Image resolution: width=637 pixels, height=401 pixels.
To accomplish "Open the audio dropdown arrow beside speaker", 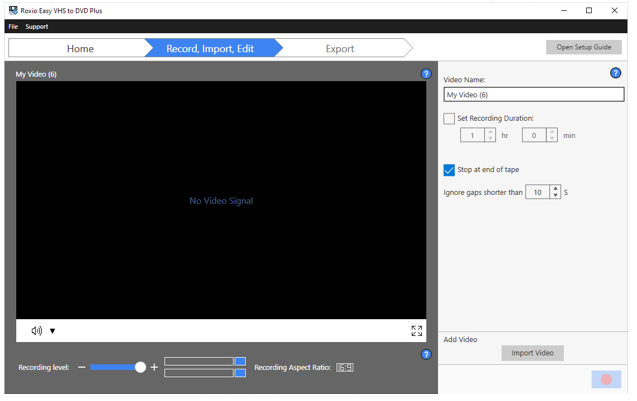I will [52, 331].
